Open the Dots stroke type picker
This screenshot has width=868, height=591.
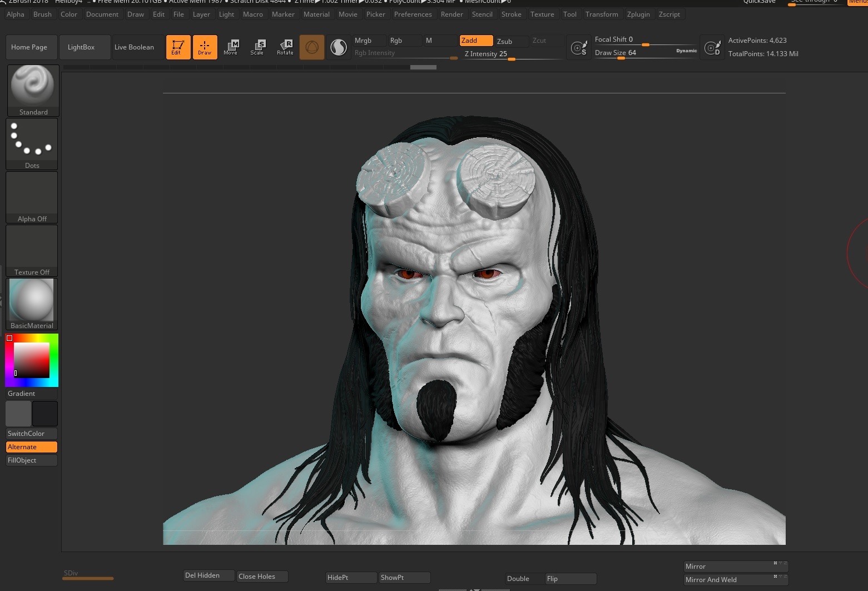tap(32, 143)
